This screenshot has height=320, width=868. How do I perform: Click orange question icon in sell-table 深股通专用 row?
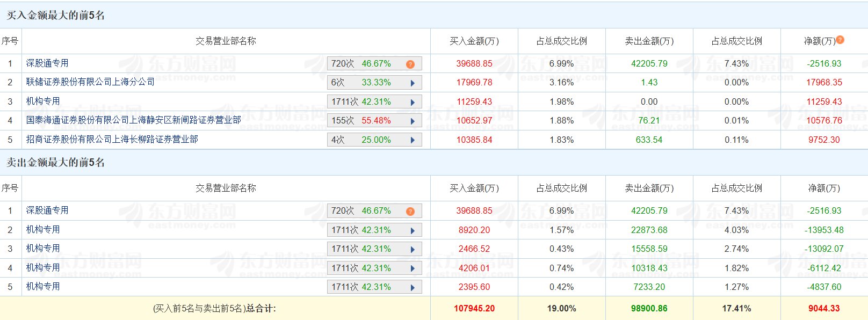point(410,212)
